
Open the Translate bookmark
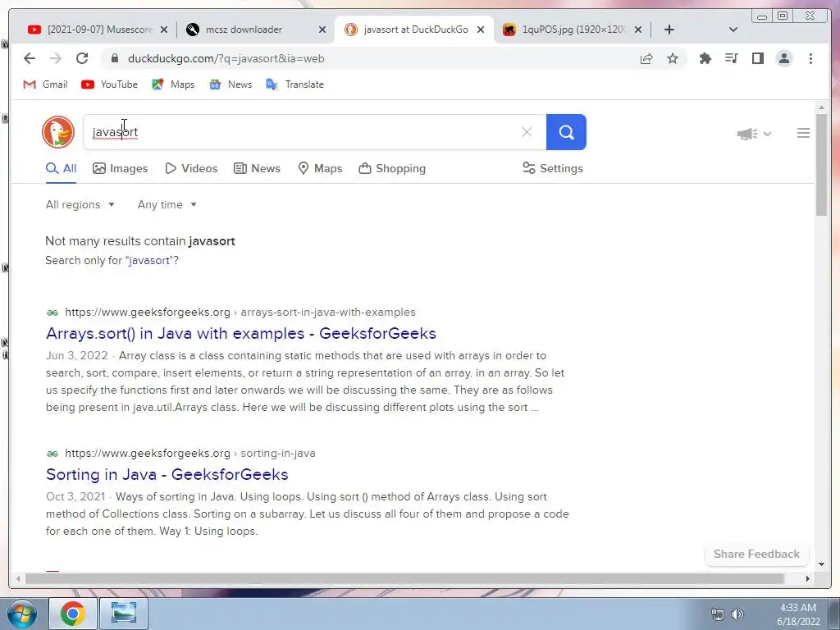point(295,84)
